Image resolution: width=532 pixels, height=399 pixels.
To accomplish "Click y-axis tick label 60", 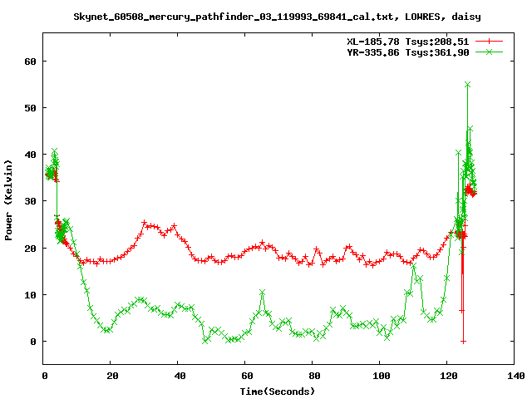I will pos(30,62).
